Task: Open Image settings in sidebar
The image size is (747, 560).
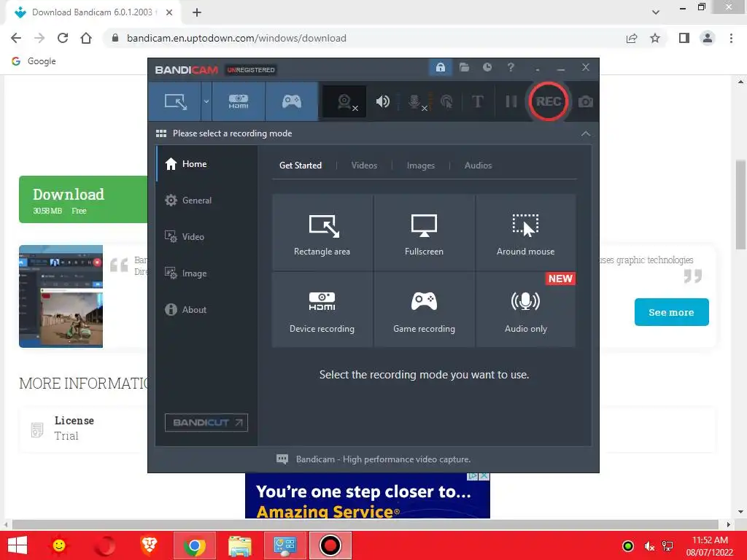Action: coord(206,273)
